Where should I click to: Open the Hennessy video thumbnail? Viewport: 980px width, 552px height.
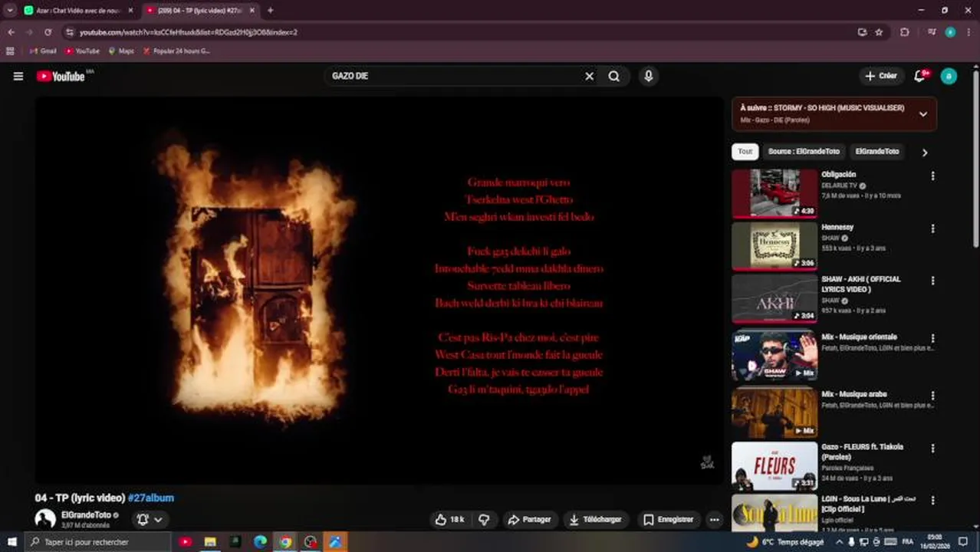pos(774,246)
